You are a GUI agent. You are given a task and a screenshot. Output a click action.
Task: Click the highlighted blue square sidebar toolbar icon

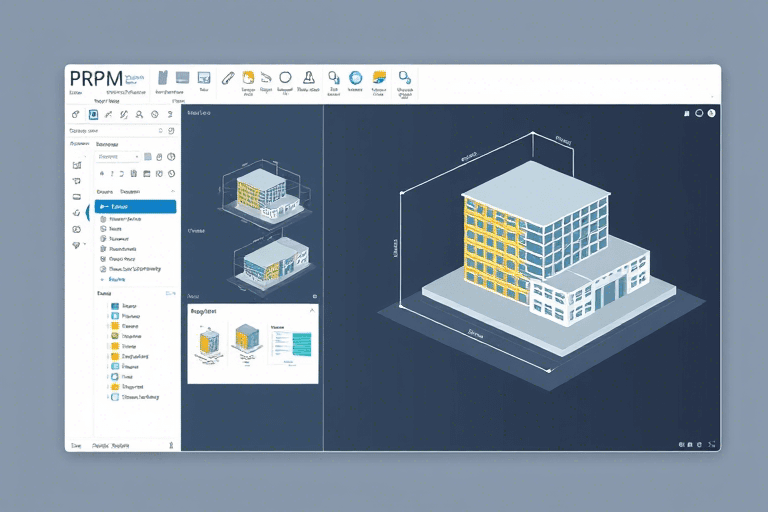tap(93, 115)
